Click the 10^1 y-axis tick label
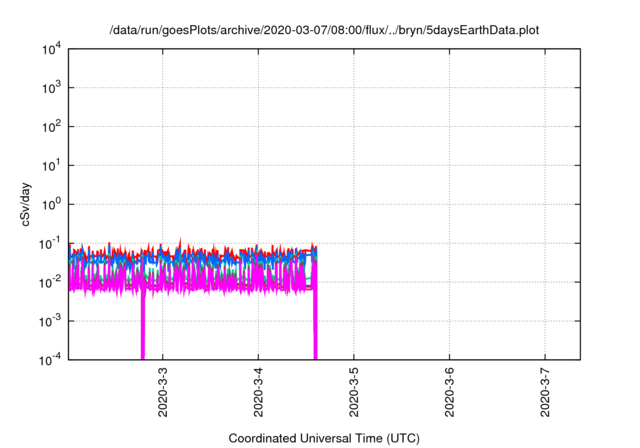 coord(51,166)
